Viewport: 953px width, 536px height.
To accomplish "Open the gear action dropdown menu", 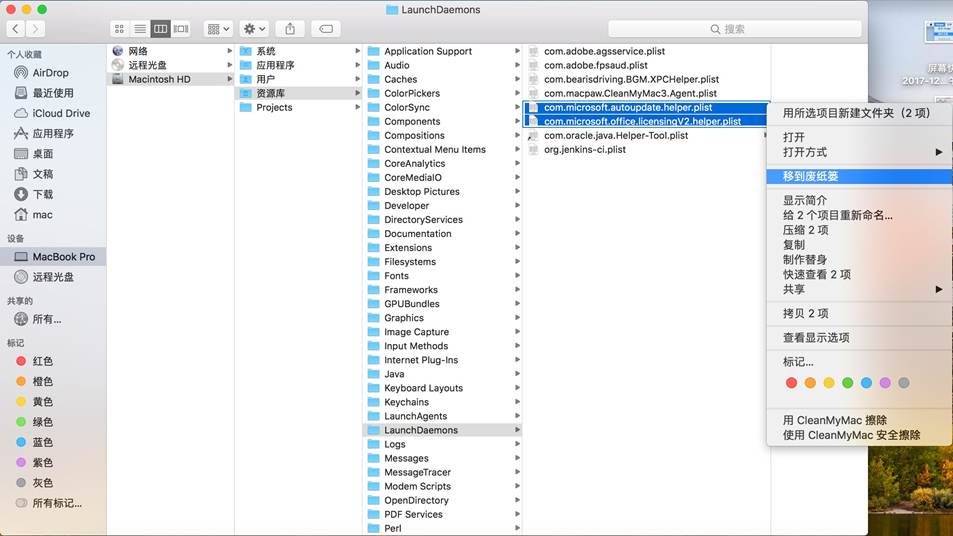I will click(x=255, y=29).
